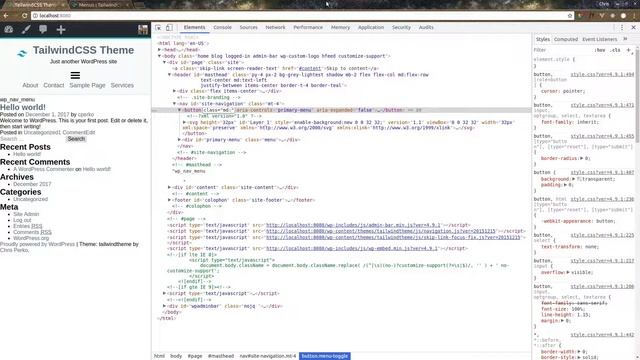
Task: Click the Contact navigation link
Action: coord(54,85)
